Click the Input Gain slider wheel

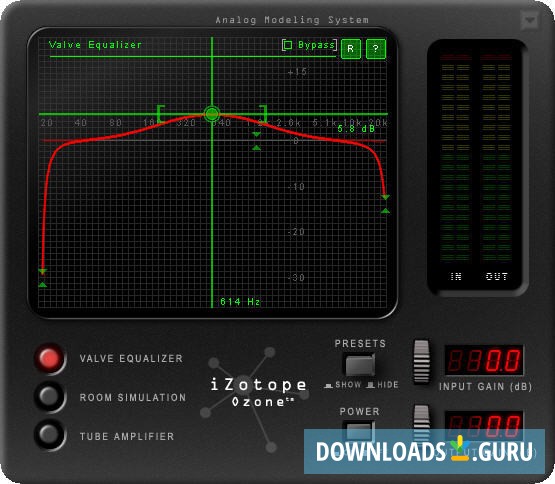click(x=422, y=362)
